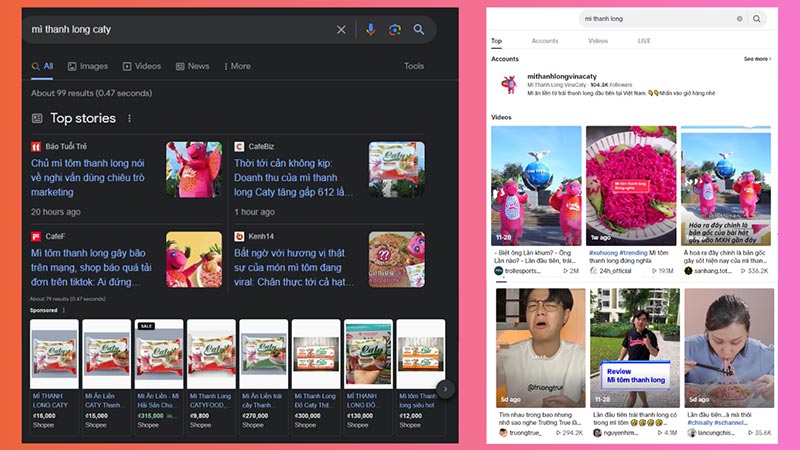This screenshot has width=800, height=450.
Task: Open the search Tools option
Action: click(414, 66)
